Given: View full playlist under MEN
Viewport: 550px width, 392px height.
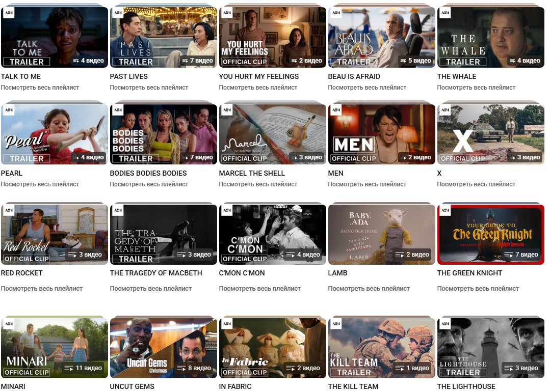Looking at the screenshot, I should pyautogui.click(x=367, y=184).
